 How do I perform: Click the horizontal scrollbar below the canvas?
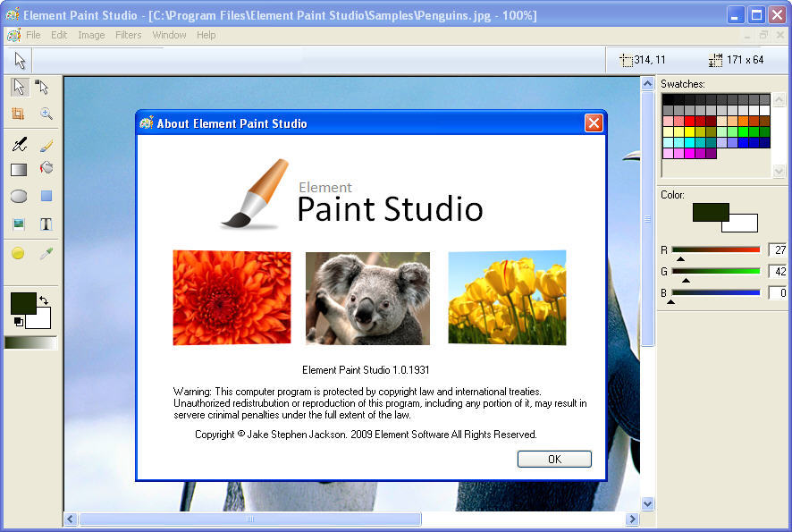click(x=250, y=519)
